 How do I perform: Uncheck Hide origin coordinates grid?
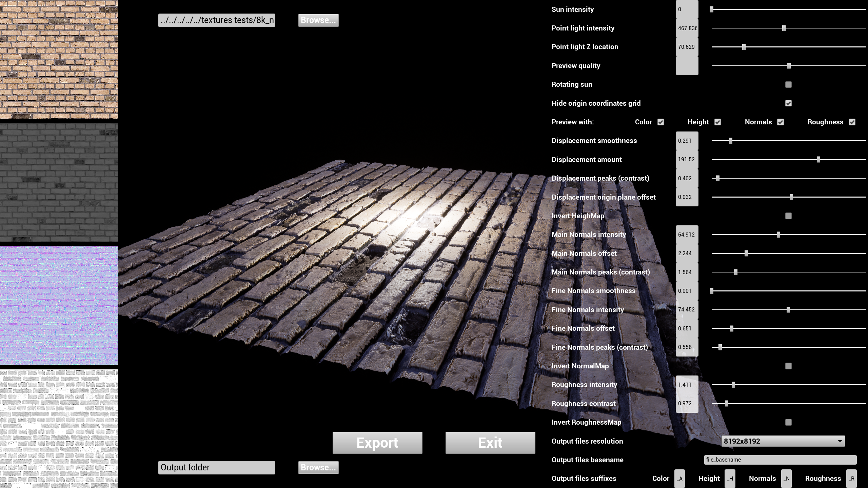pos(788,103)
